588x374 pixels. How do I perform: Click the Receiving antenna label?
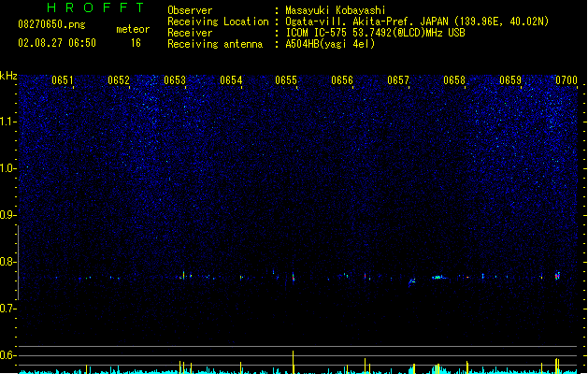[215, 44]
